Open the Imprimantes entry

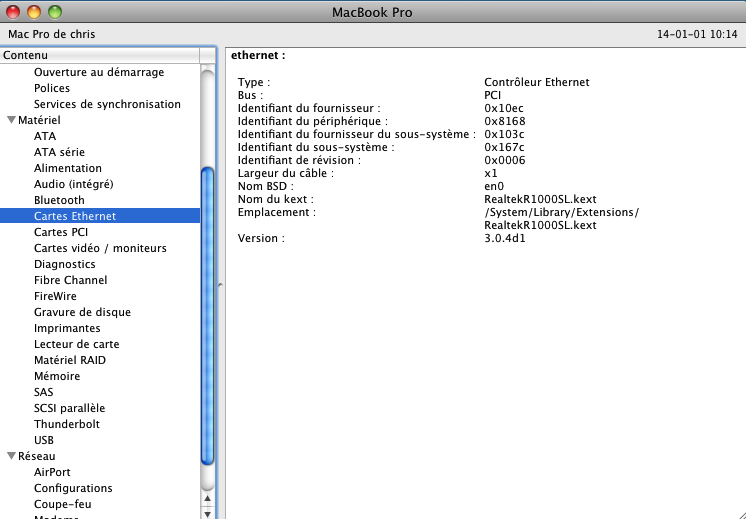(67, 328)
